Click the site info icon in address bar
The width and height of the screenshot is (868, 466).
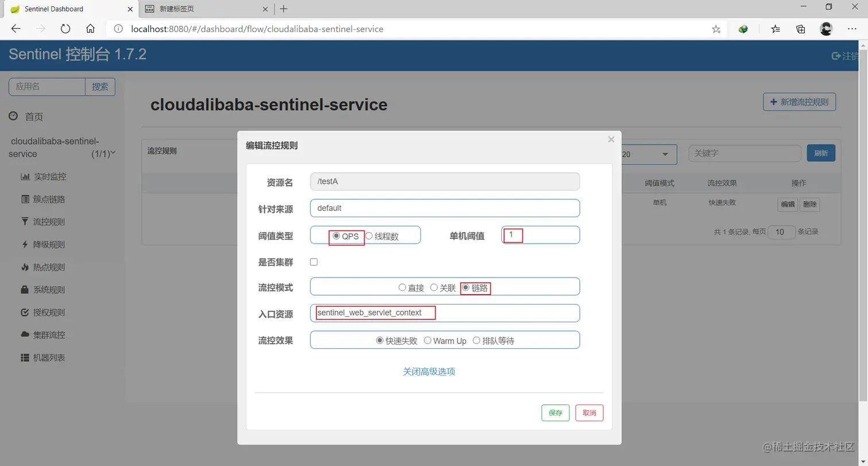click(118, 29)
